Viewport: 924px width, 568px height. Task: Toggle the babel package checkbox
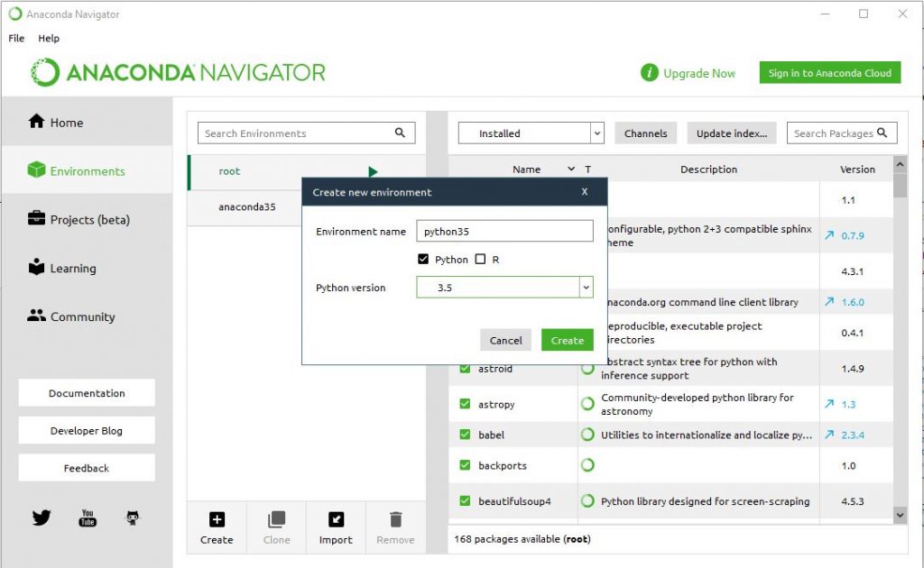coord(466,435)
